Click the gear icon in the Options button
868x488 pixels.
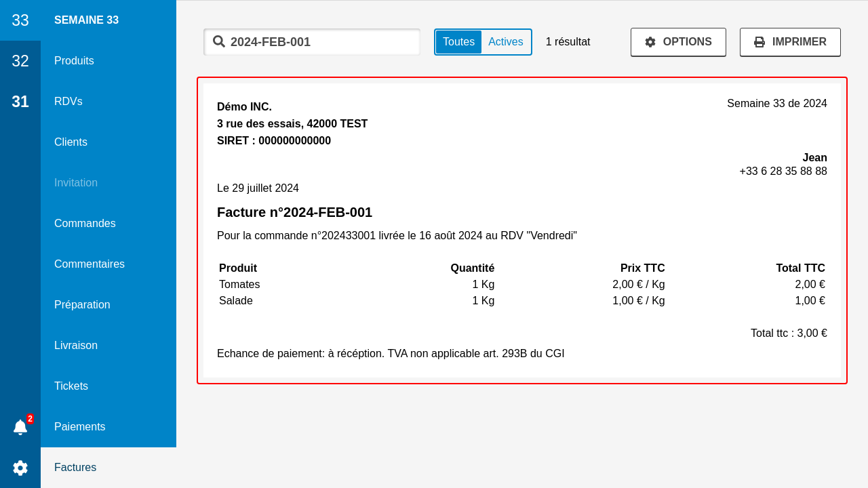tap(650, 42)
